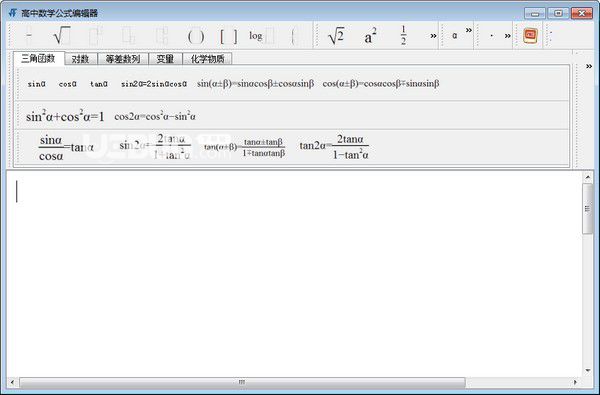Insert the cosα formula
This screenshot has height=395, width=600.
click(68, 84)
